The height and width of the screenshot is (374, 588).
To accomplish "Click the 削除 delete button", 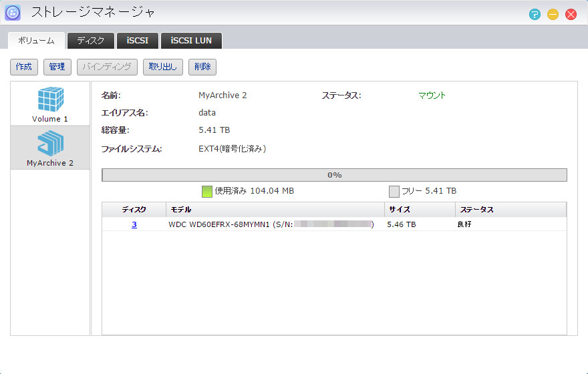I will pos(202,67).
